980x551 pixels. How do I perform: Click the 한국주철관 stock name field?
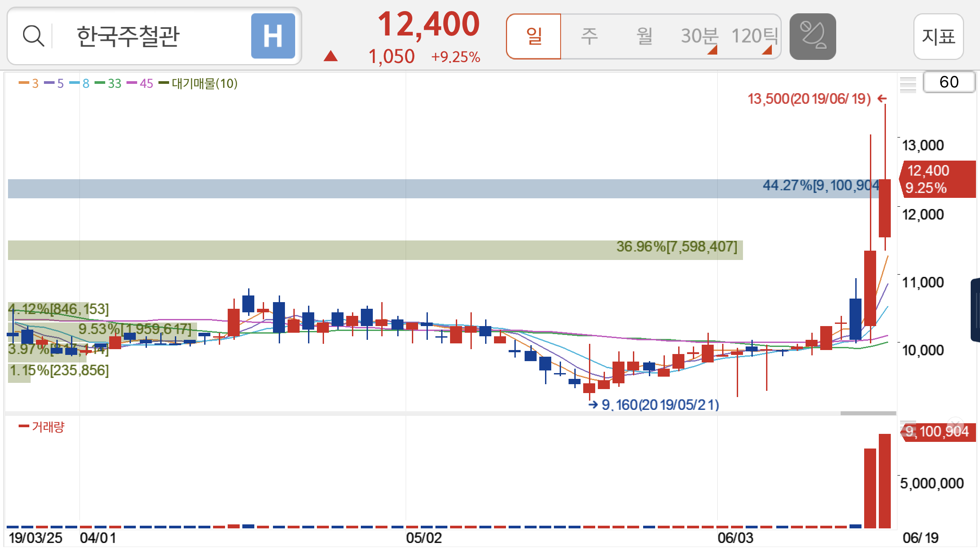click(x=128, y=36)
